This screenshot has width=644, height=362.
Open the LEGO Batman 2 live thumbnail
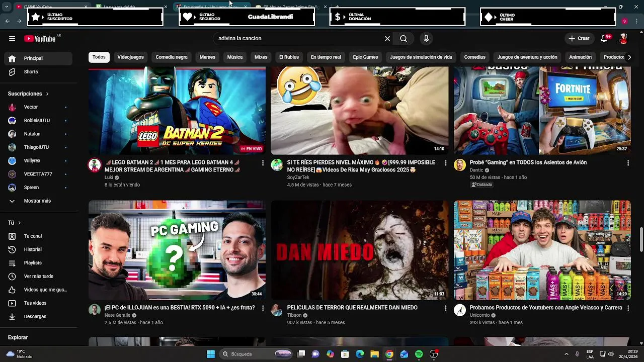tap(177, 111)
